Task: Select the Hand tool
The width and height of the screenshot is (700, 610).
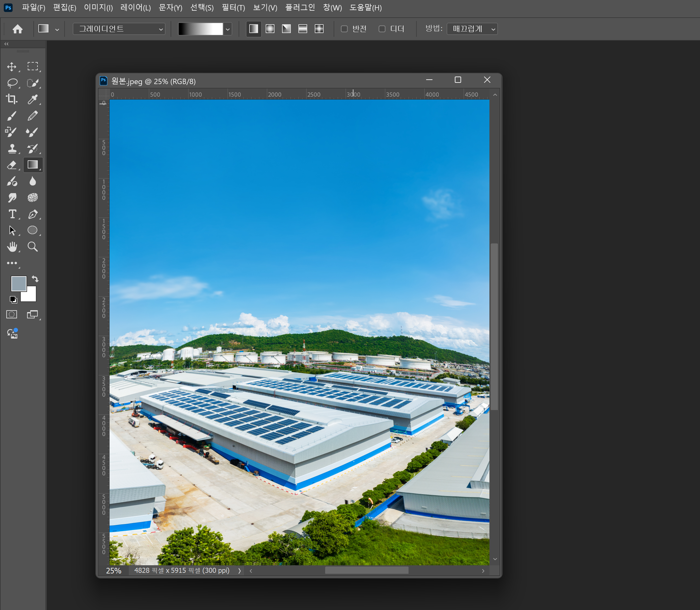Action: click(x=12, y=247)
